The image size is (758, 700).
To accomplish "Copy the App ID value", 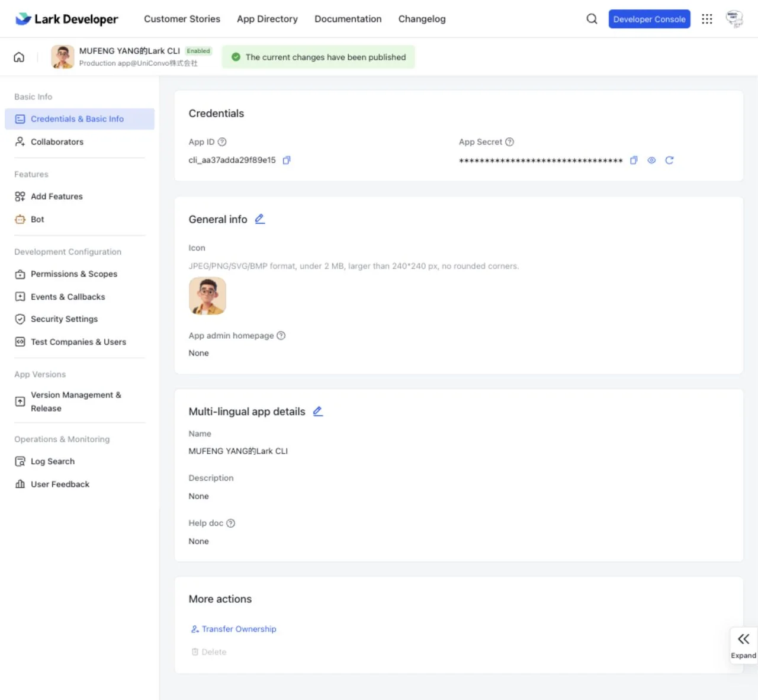I will coord(287,160).
